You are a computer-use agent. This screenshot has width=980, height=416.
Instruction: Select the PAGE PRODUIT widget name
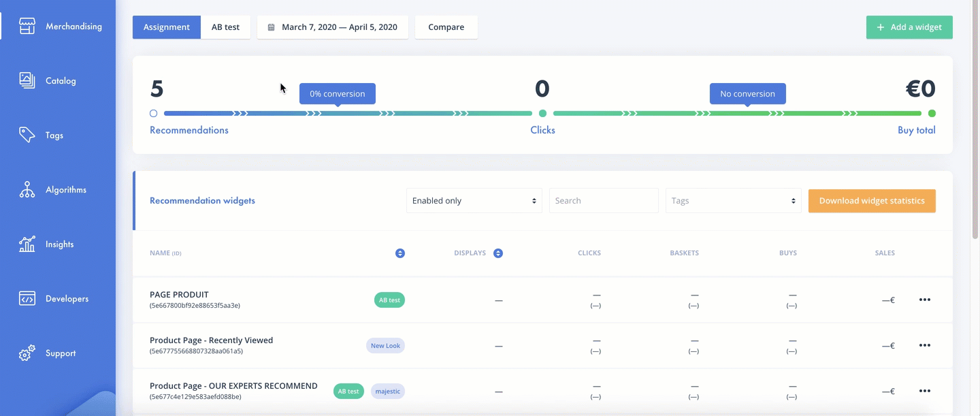(179, 295)
